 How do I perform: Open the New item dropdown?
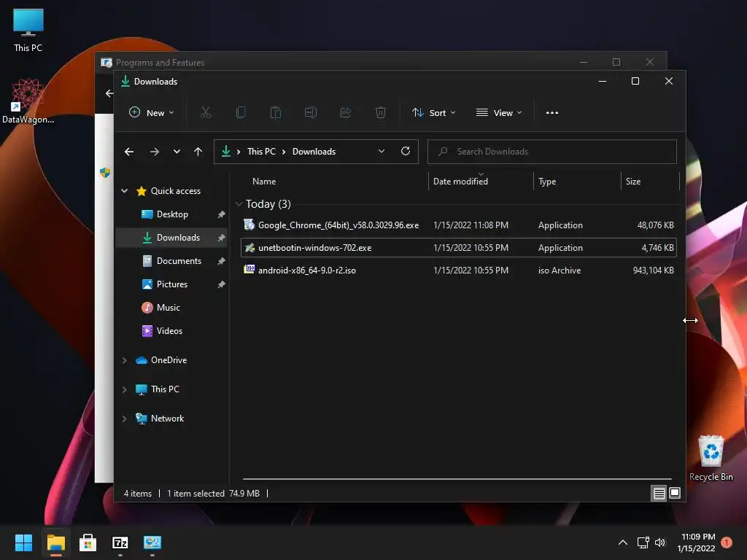click(x=152, y=113)
